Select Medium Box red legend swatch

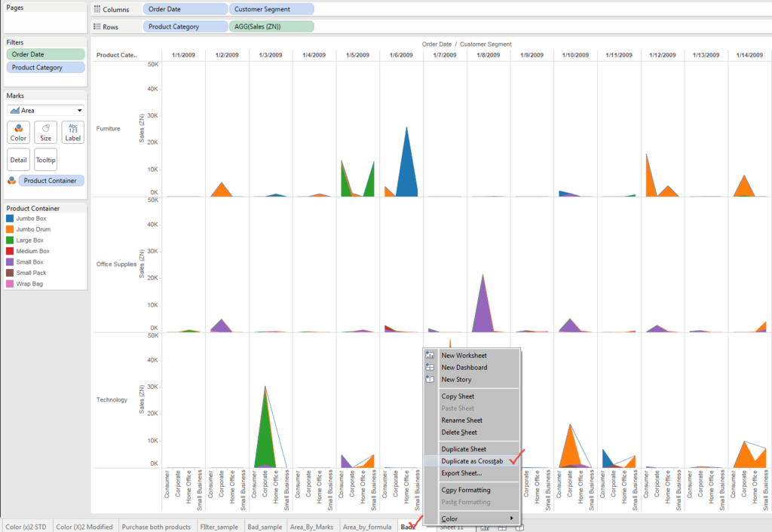tap(10, 251)
